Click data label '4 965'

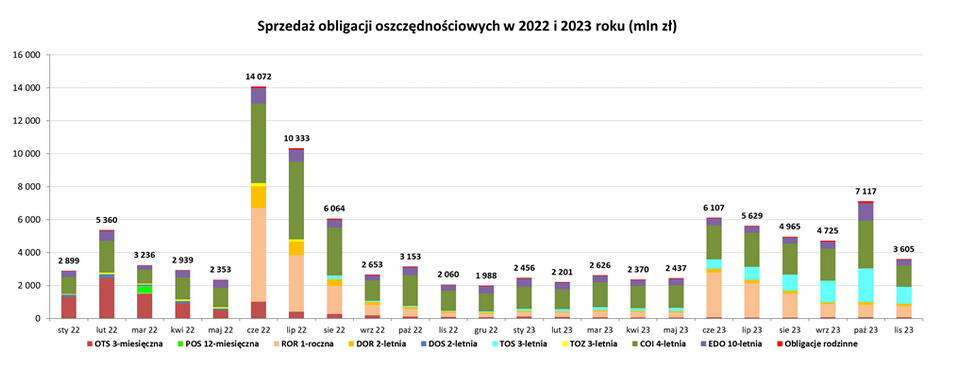point(790,227)
